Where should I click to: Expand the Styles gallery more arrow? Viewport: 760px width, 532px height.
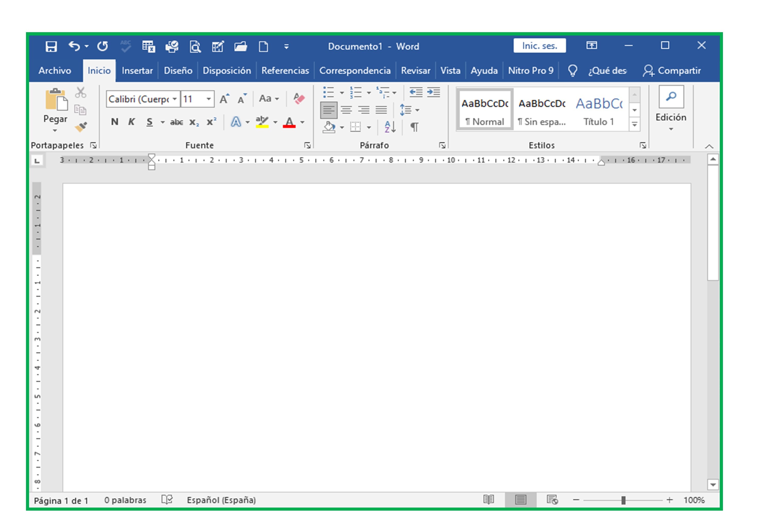point(634,125)
